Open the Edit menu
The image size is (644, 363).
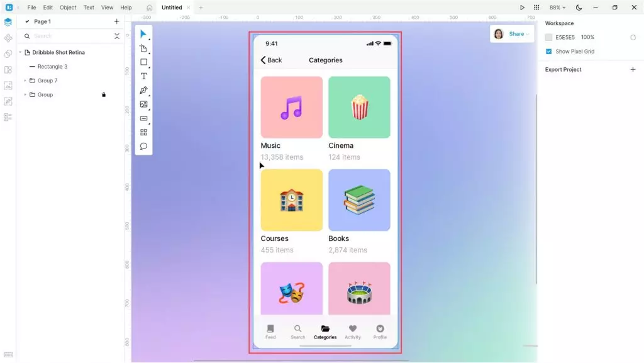[x=48, y=8]
